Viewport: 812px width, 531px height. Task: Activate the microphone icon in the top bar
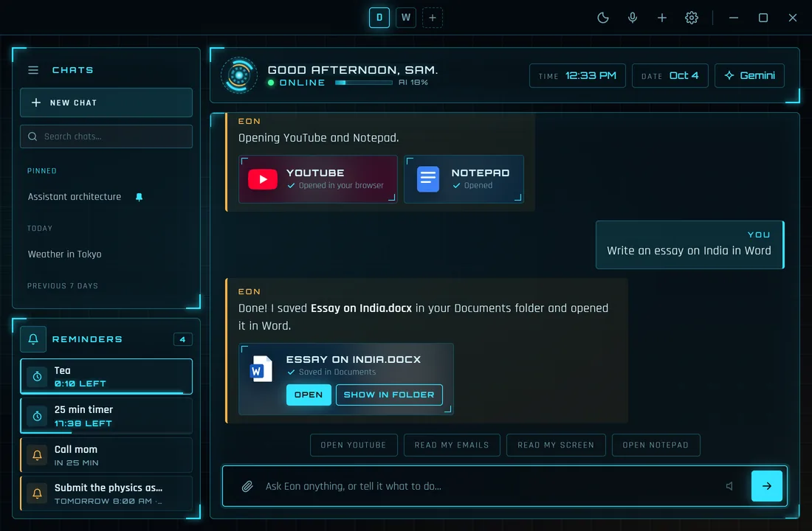(633, 18)
